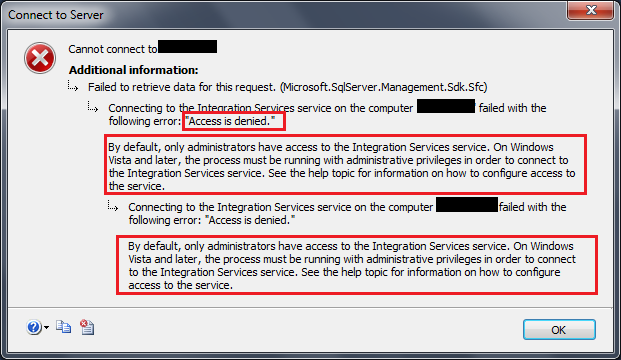Screen dimensions: 621x360
Task: Open the blue Help question mark icon
Action: (34, 327)
